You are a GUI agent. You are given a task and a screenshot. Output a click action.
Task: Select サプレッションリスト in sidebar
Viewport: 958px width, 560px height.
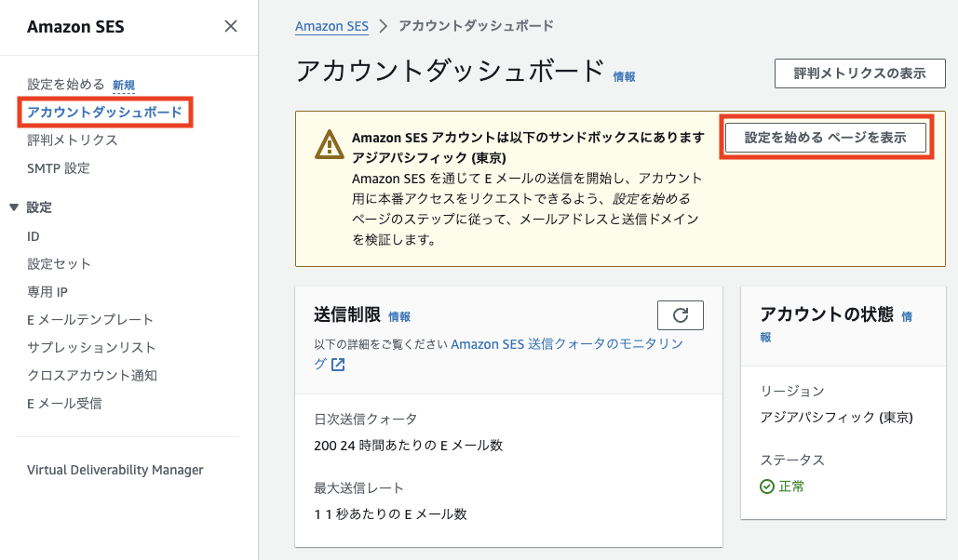tap(91, 348)
